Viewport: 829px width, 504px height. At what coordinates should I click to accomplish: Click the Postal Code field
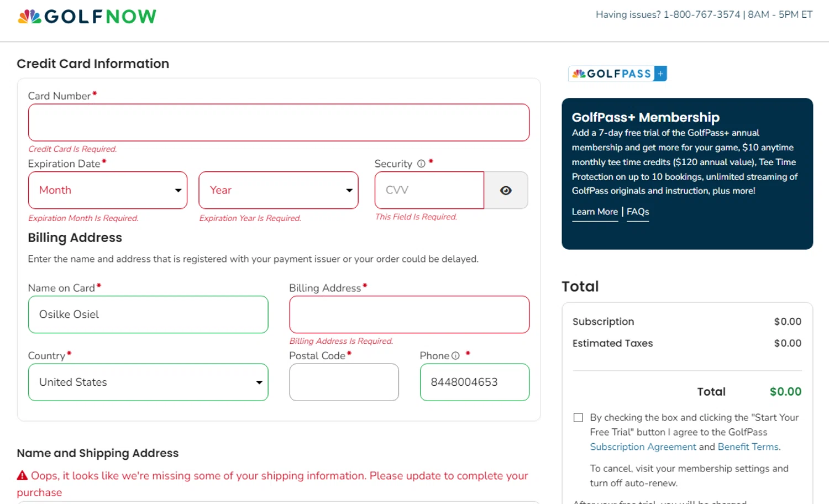click(344, 382)
